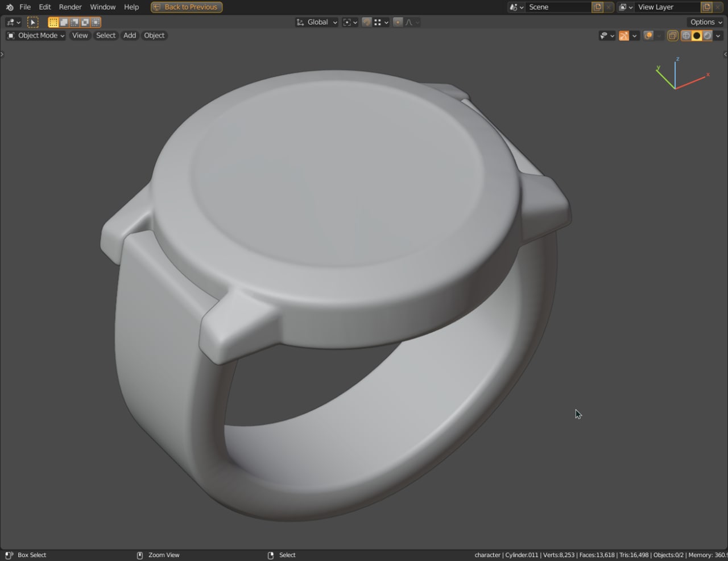This screenshot has width=728, height=561.
Task: Open the Select menu in viewport header
Action: click(106, 35)
